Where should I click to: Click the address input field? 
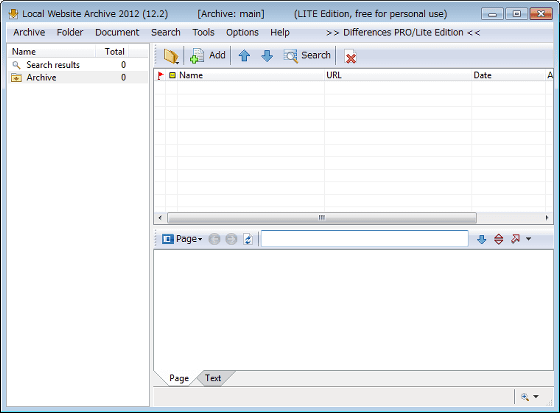365,239
